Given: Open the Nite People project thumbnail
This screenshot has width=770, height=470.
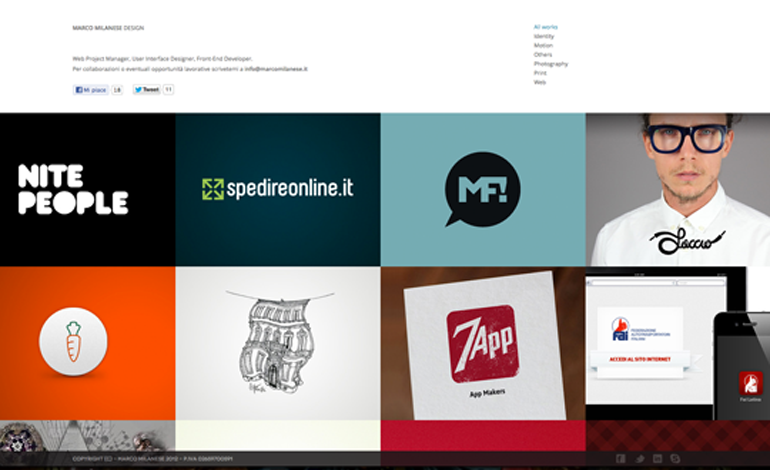Looking at the screenshot, I should (x=87, y=190).
